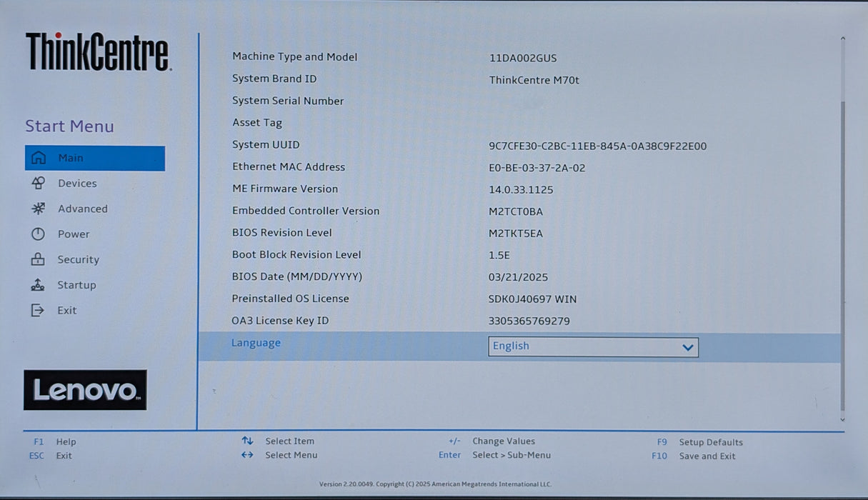The image size is (868, 500).
Task: Click the scrollbar up arrow
Action: click(843, 39)
